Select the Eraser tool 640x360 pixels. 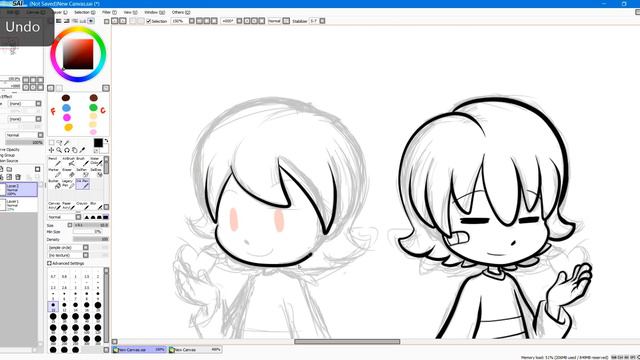(x=68, y=172)
